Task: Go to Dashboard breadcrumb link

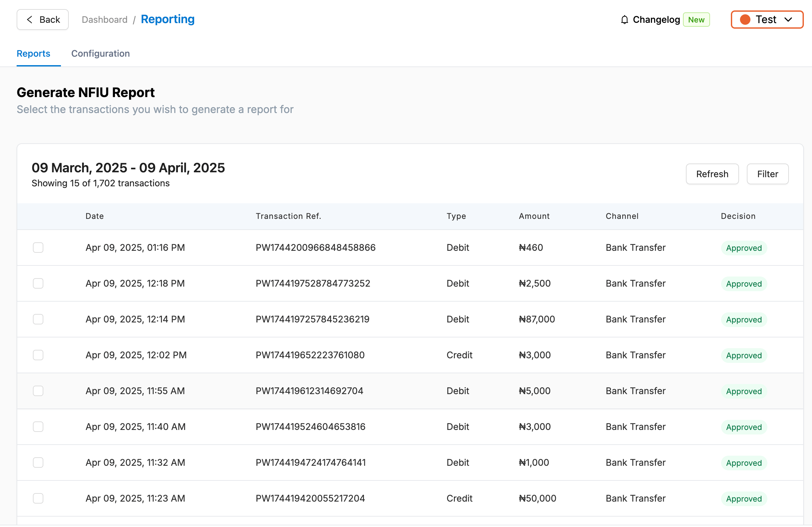Action: pyautogui.click(x=104, y=20)
